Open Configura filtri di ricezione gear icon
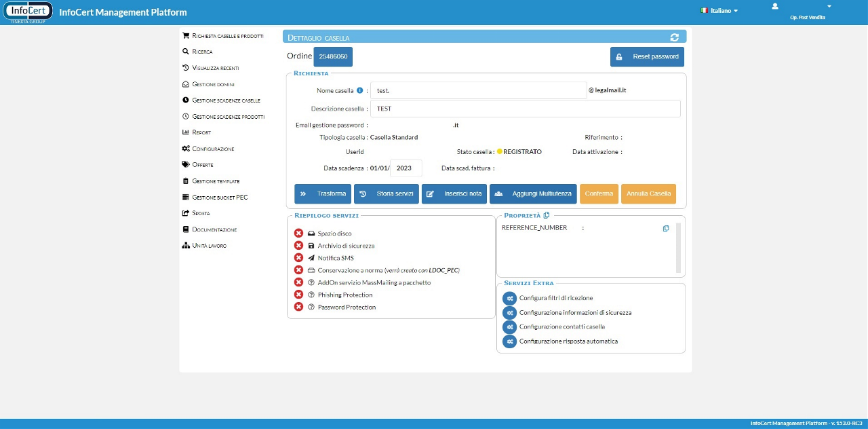The height and width of the screenshot is (429, 868). (509, 298)
